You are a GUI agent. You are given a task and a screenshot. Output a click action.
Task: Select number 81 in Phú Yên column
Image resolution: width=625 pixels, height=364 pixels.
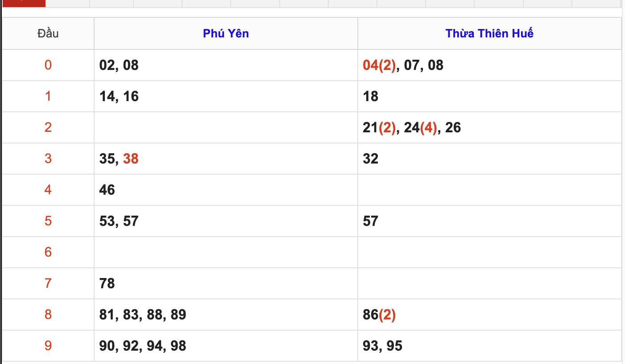pos(107,315)
